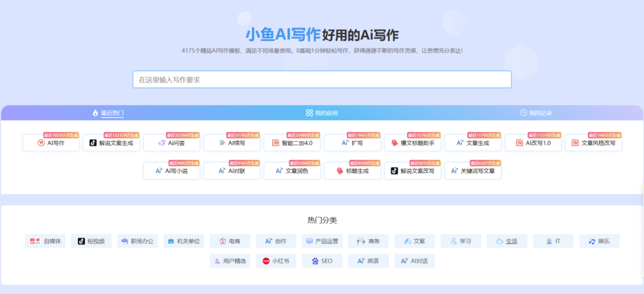Click the 小鱼AI写作 title logo

(282, 35)
